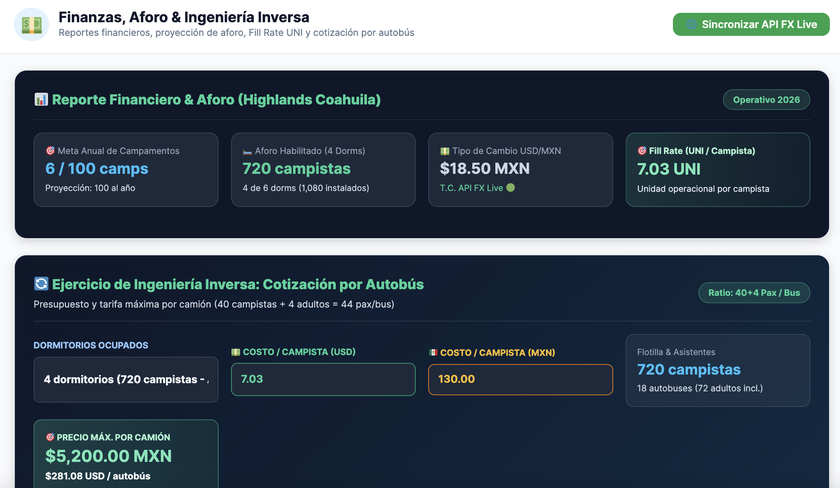Click 18 autobuses (72 adultos incl.) text
The image size is (840, 488).
pos(700,388)
